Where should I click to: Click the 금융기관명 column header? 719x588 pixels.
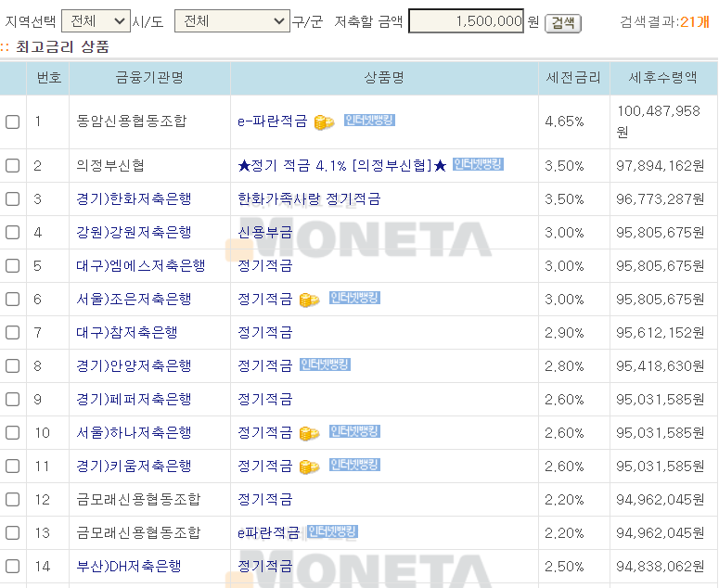pyautogui.click(x=149, y=78)
